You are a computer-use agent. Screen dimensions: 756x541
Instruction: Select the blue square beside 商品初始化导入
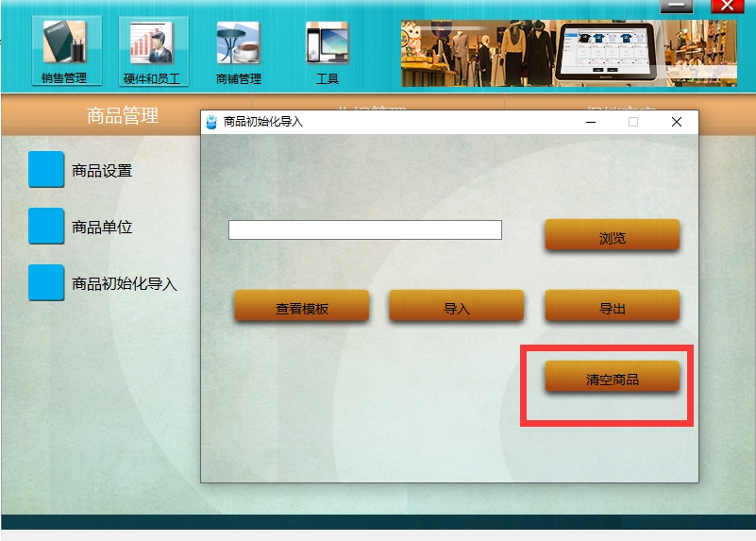(x=46, y=282)
